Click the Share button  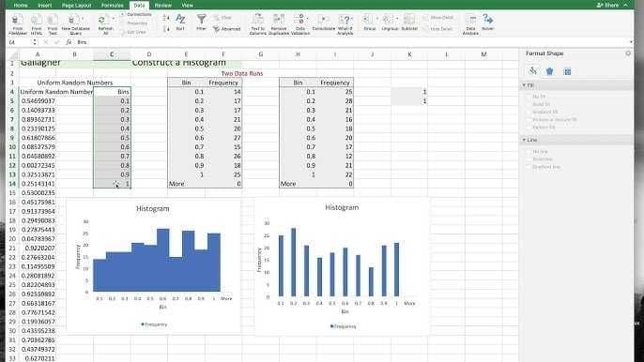608,5
